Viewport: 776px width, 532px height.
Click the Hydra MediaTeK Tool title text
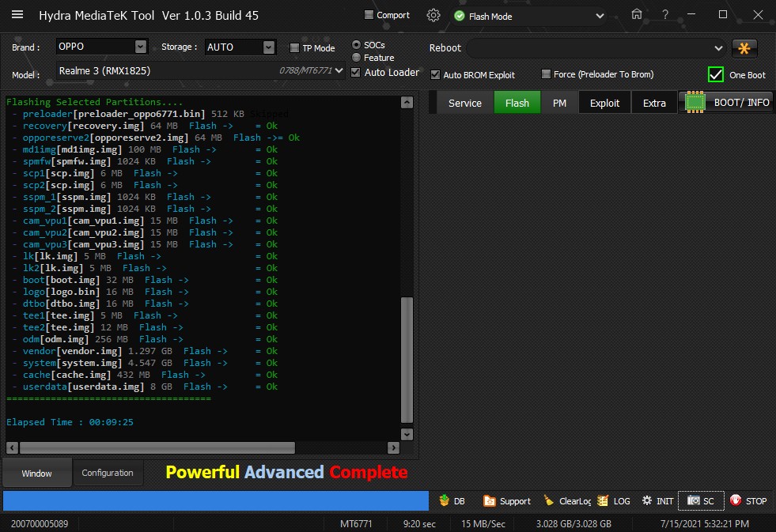pos(149,15)
